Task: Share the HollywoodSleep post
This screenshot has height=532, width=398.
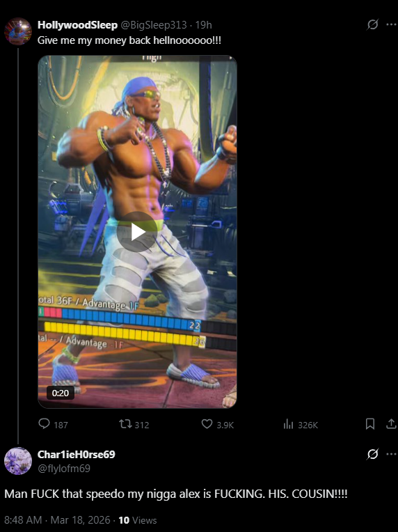Action: [x=391, y=424]
